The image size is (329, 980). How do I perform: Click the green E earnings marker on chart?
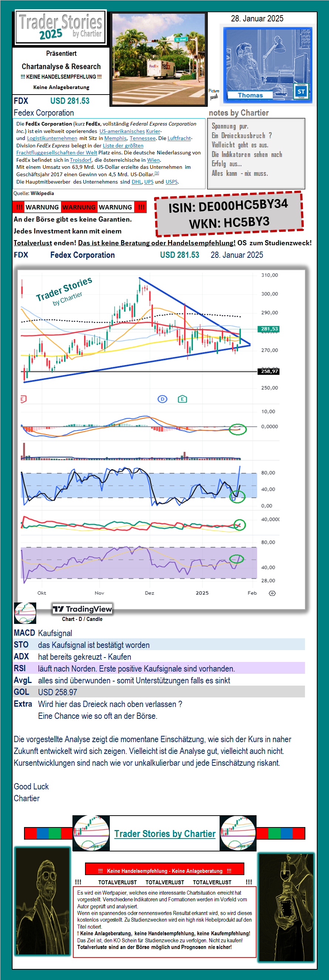[x=182, y=399]
